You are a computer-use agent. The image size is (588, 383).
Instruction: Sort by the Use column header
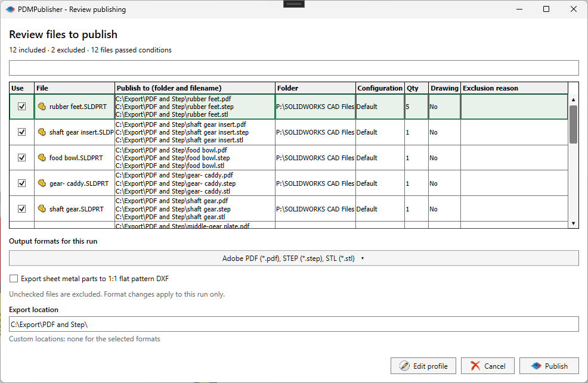click(x=21, y=88)
